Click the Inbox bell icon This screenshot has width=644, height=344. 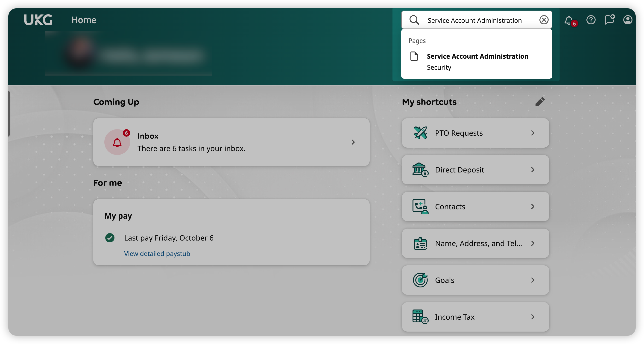117,142
